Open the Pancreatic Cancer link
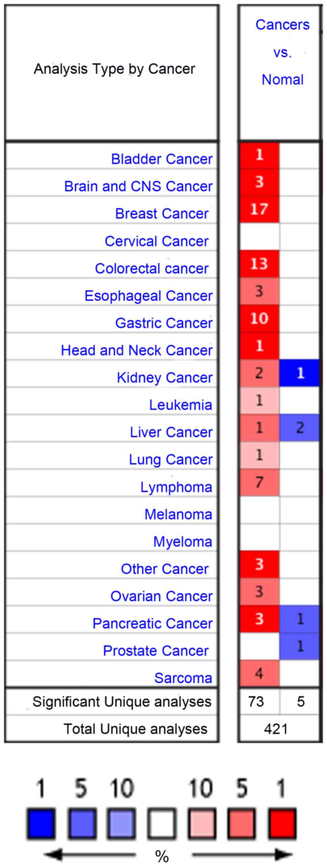The width and height of the screenshot is (327, 868). click(152, 624)
